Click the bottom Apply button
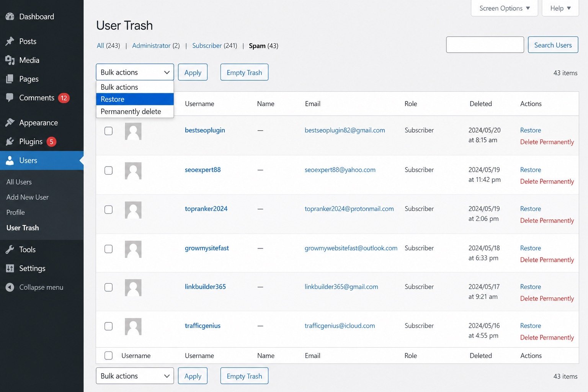 (x=193, y=376)
